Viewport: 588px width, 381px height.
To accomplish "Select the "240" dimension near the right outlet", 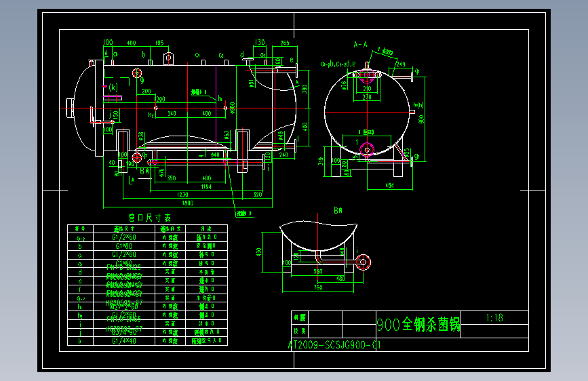I will tap(283, 155).
